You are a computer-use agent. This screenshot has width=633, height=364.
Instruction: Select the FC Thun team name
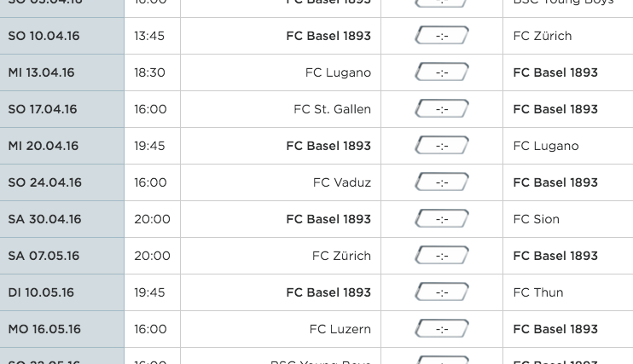[x=538, y=292]
